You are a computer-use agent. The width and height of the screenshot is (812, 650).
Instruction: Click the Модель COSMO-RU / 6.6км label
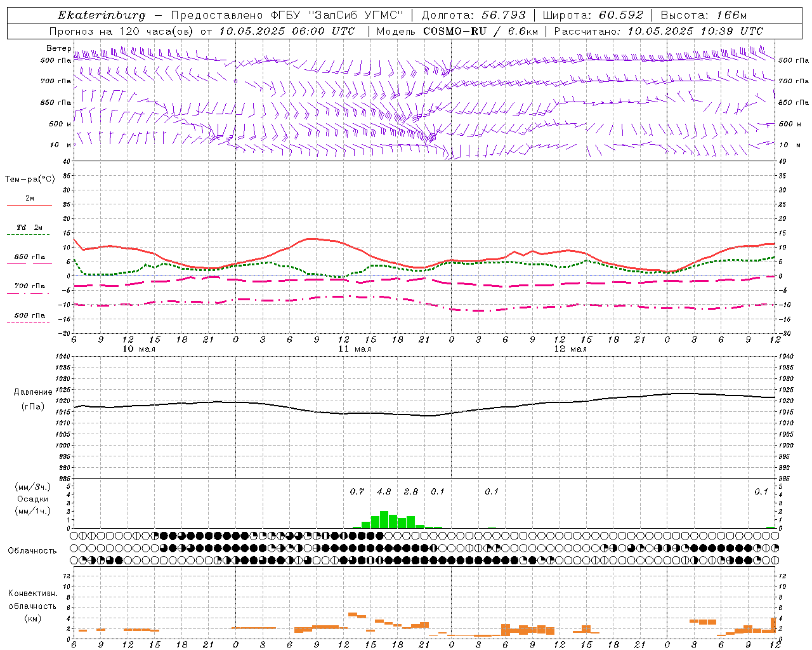pyautogui.click(x=457, y=31)
